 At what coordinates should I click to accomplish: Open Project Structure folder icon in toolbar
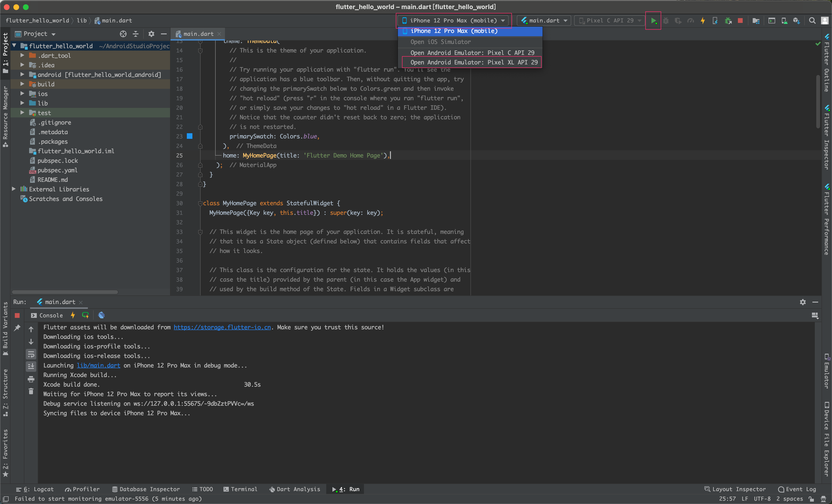point(756,21)
